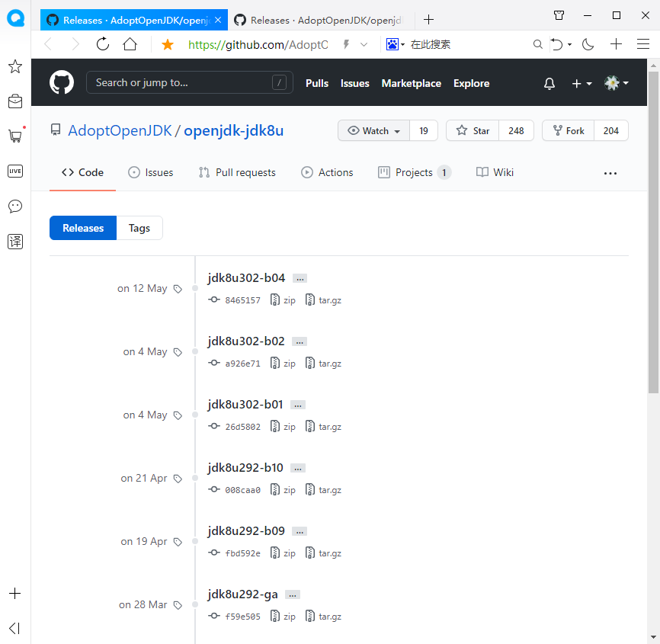Expand the jdk8u292-ga ellipsis details

(x=293, y=594)
